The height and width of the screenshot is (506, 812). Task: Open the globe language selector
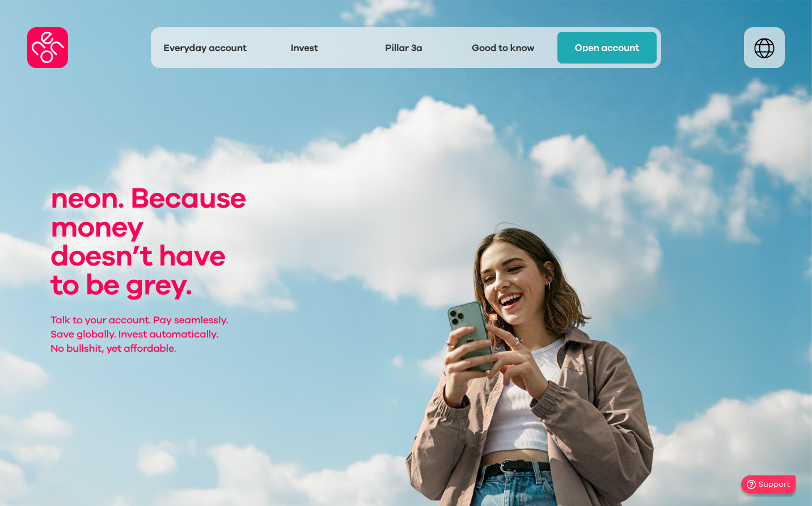(764, 48)
